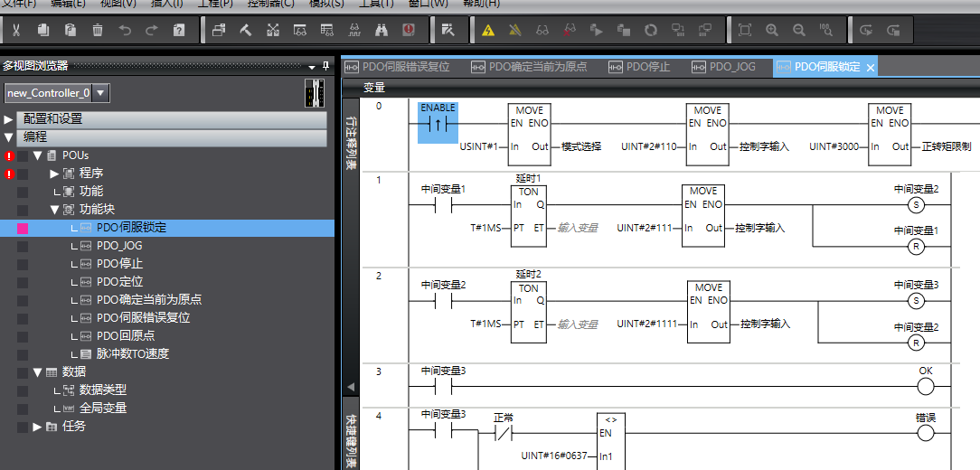Click the pink marker beside PDO伺服锁定
This screenshot has width=980, height=470.
click(23, 229)
